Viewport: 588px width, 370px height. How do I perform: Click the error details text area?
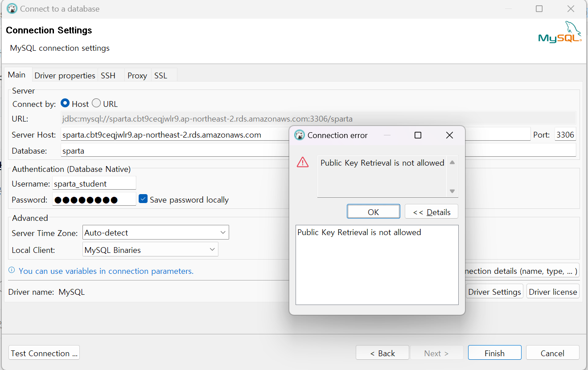(377, 265)
